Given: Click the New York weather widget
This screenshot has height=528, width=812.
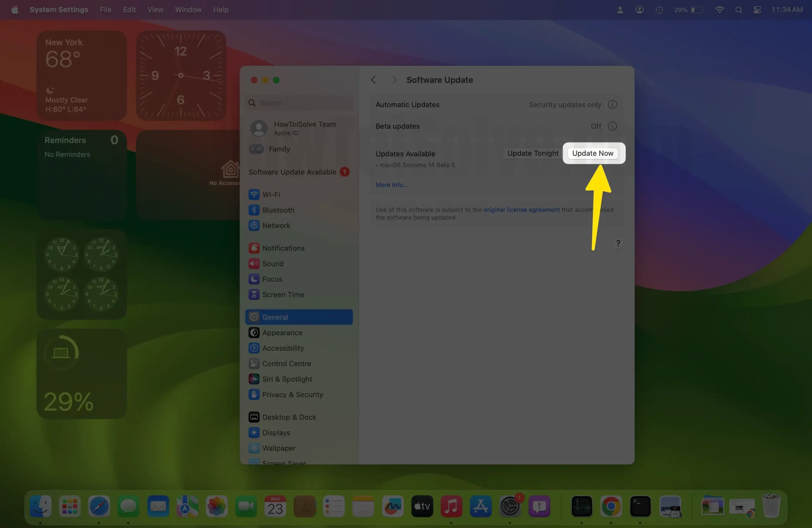Looking at the screenshot, I should tap(82, 75).
